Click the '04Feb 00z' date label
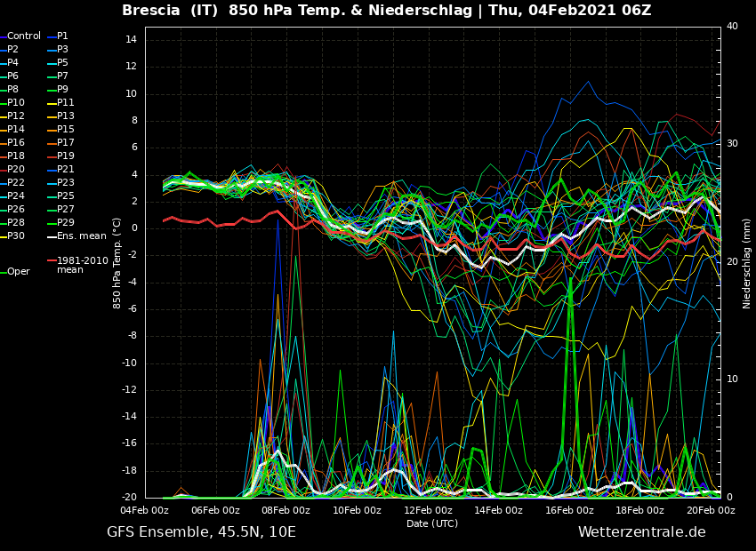Viewport: 756px width, 551px height. pos(145,510)
